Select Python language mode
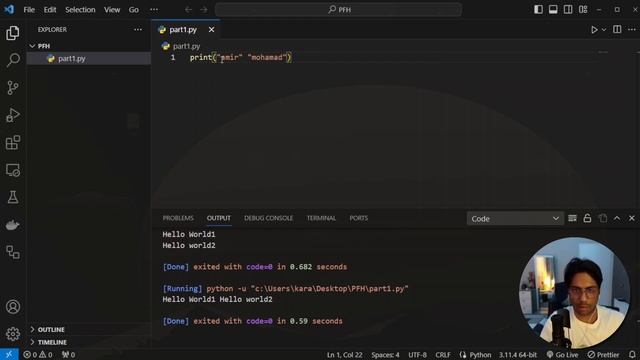The width and height of the screenshot is (640, 360). click(x=480, y=355)
